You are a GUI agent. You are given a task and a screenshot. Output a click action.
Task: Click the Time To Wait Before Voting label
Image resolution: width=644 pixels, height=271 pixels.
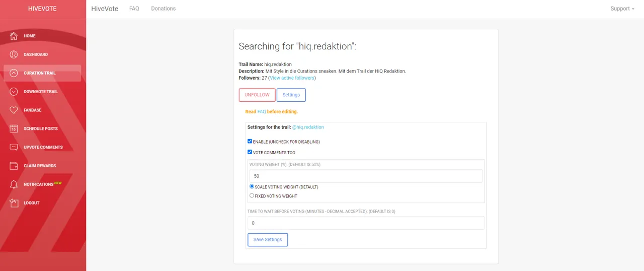[x=321, y=212]
